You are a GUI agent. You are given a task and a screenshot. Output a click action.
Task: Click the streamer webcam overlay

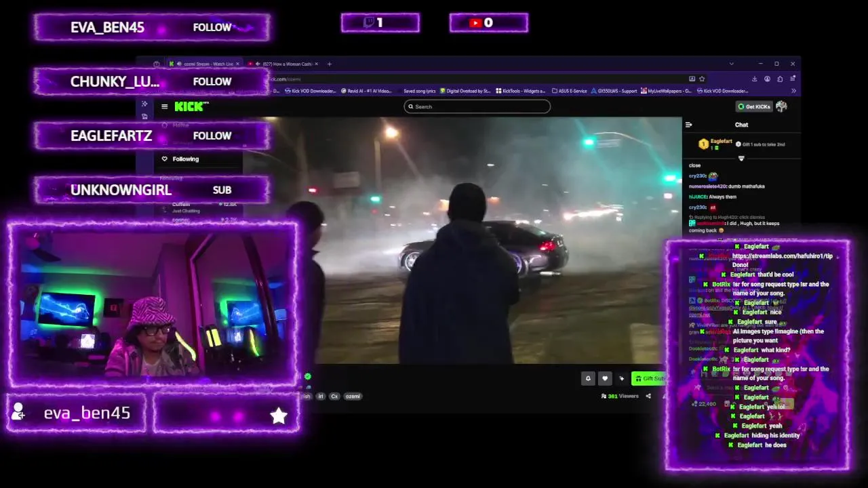(153, 304)
